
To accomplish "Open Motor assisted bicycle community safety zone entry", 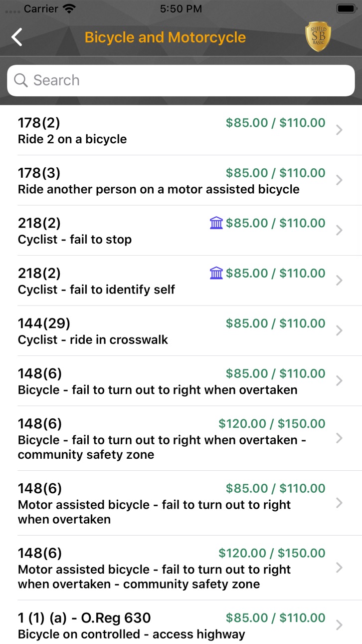I will 181,568.
